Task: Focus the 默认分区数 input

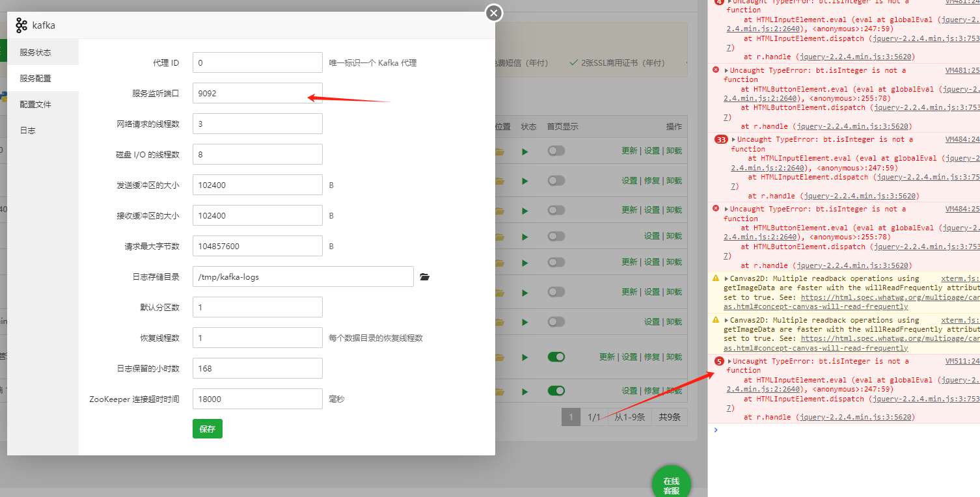Action: [x=258, y=307]
